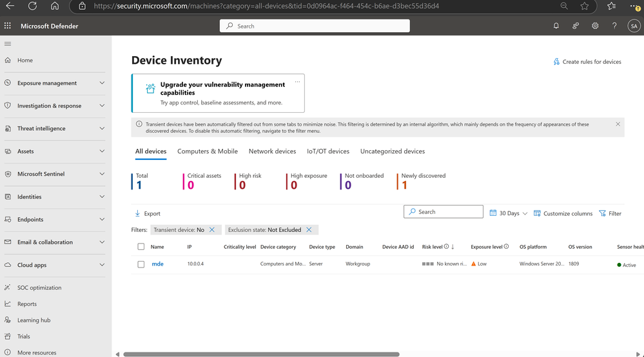
Task: Remove the Transient device: No filter
Action: coord(212,230)
